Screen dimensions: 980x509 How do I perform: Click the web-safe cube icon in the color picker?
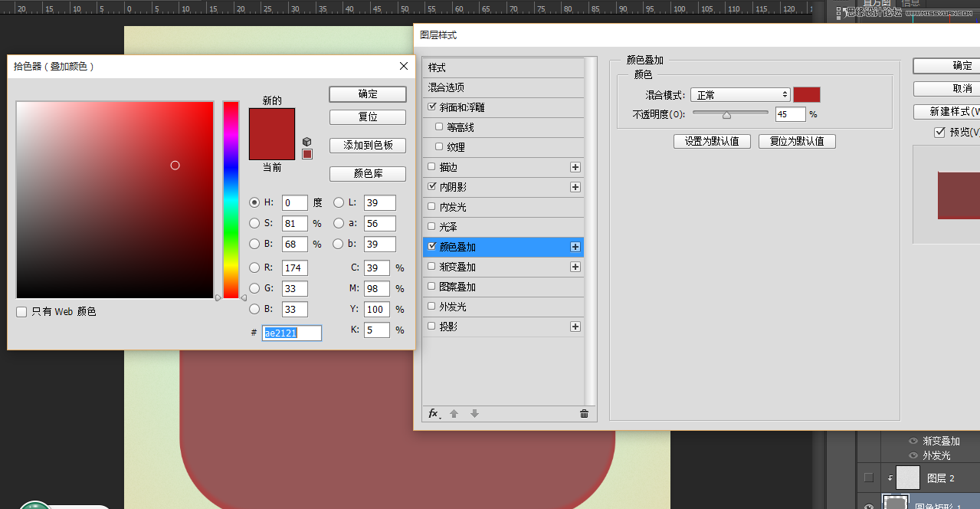[x=306, y=142]
